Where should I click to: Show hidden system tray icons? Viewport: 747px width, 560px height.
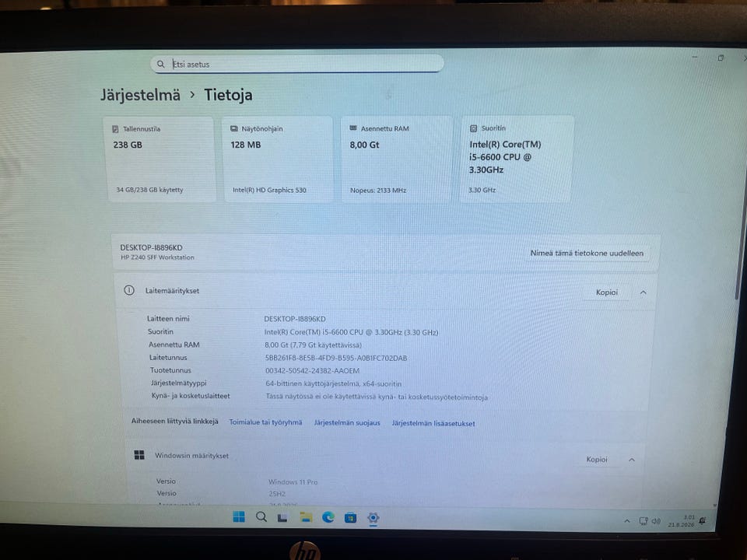click(x=627, y=521)
